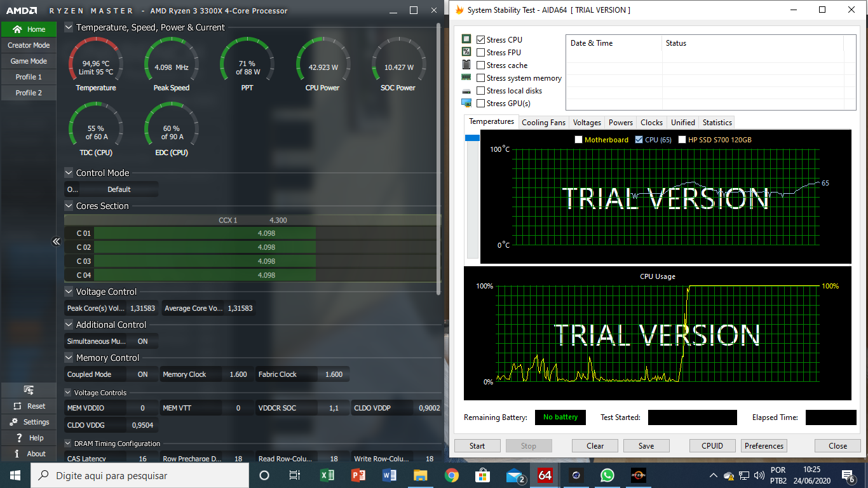Open Home view in Ryzen Master sidebar
Screen dimensions: 868x488
coord(29,29)
